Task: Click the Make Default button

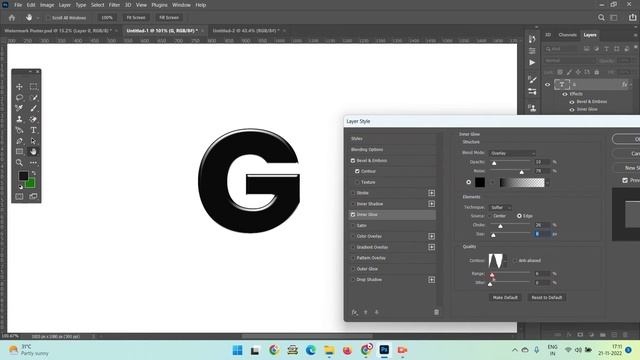Action: coord(505,298)
